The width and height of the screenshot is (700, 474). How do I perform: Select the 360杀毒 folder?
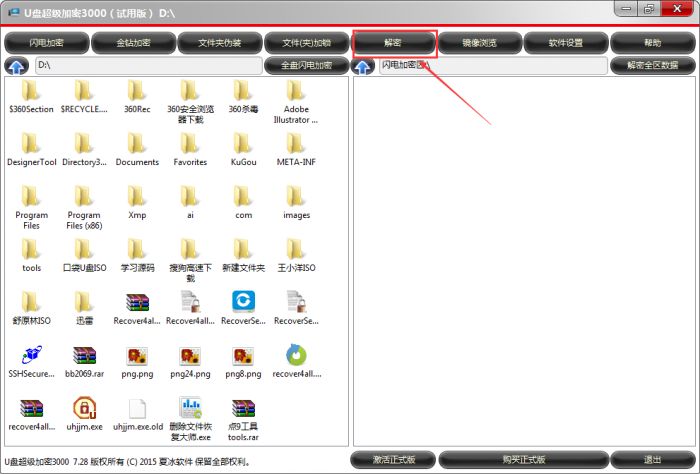point(243,90)
